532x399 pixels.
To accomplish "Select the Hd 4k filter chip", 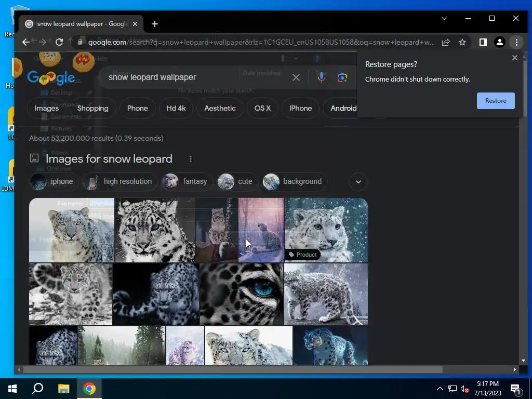I will tap(176, 108).
